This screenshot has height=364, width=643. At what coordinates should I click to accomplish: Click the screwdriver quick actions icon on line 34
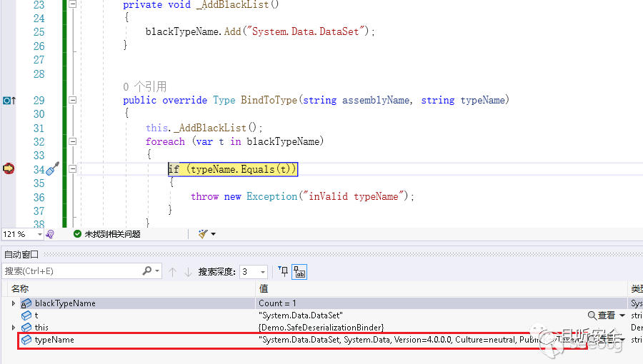click(x=53, y=168)
